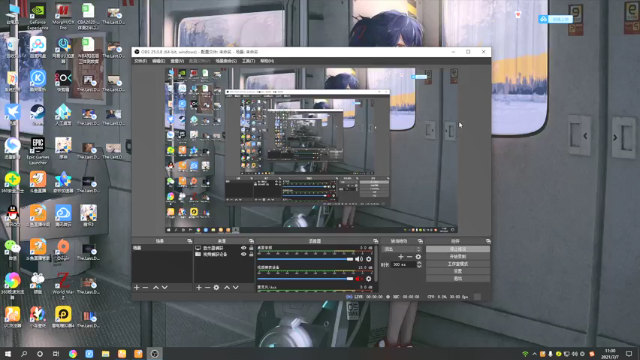This screenshot has width=640, height=360.
Task: Open the Scene Collection menu in OBS
Action: 226,61
